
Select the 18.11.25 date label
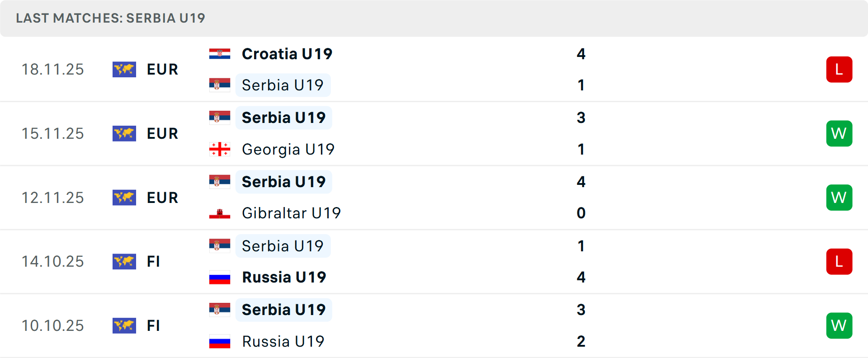(x=52, y=69)
